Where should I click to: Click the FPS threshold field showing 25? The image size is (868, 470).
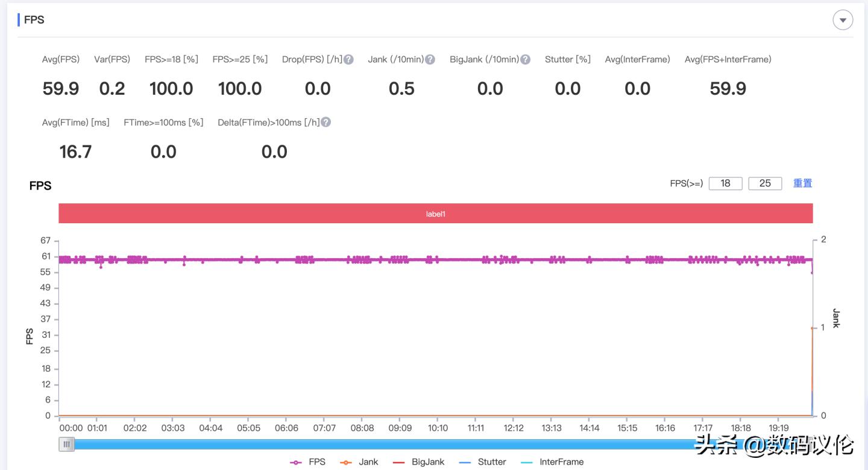[x=765, y=183]
